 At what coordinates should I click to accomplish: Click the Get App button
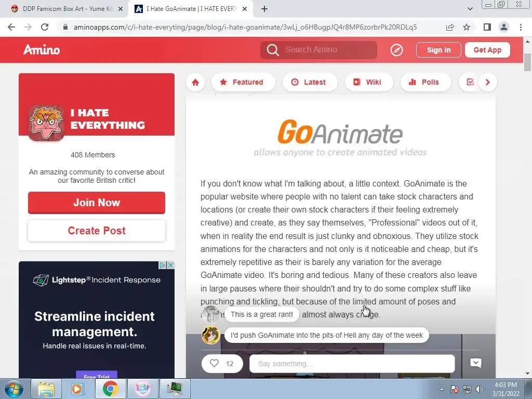(x=487, y=50)
